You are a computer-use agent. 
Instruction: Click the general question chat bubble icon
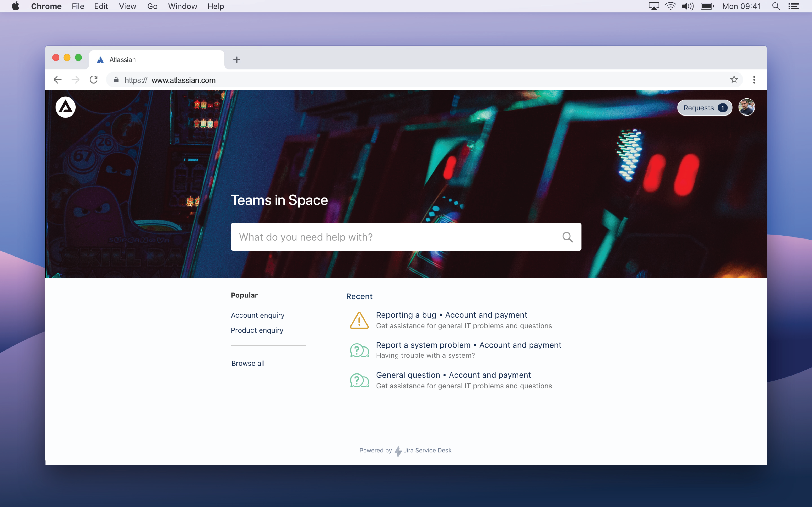pos(358,380)
